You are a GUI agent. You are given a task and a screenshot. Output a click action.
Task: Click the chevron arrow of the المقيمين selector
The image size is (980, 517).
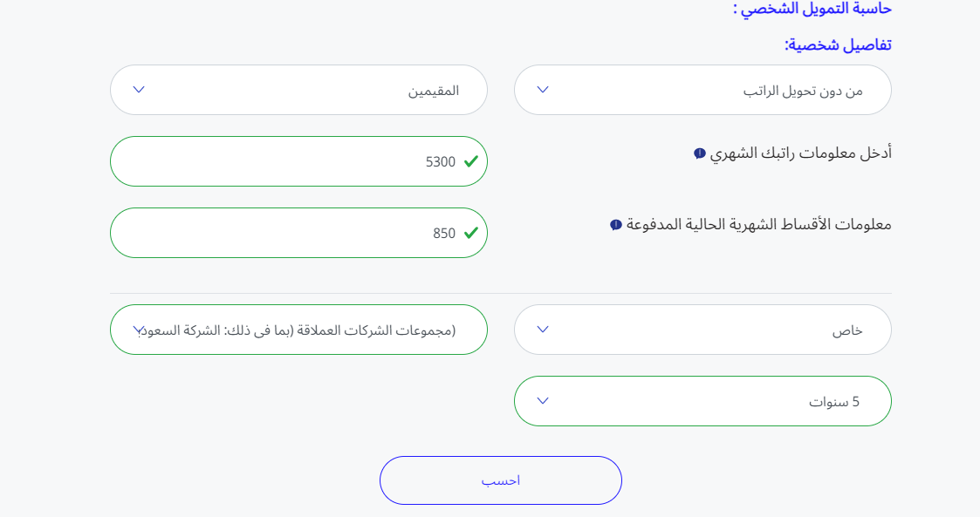(x=139, y=90)
